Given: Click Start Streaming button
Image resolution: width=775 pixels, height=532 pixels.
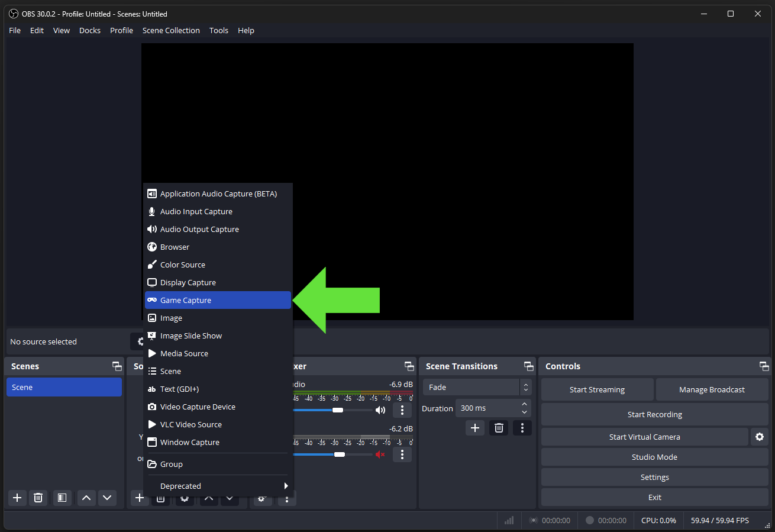Looking at the screenshot, I should click(x=597, y=389).
